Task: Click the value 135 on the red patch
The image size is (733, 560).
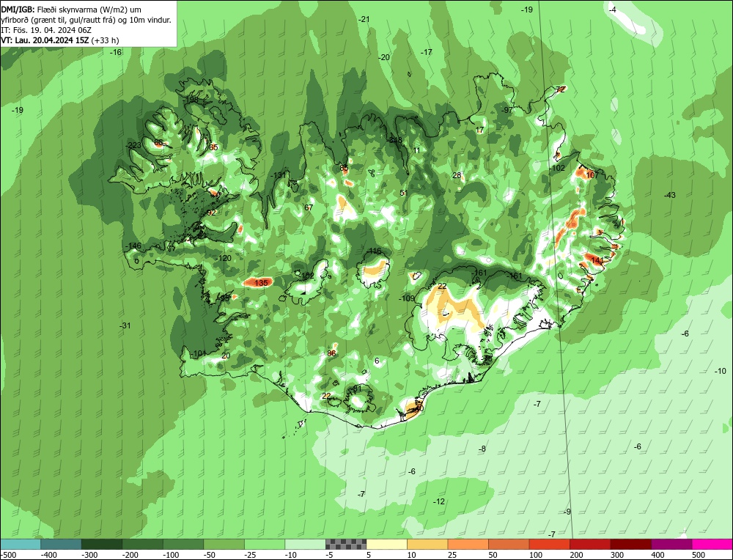Action: point(262,283)
